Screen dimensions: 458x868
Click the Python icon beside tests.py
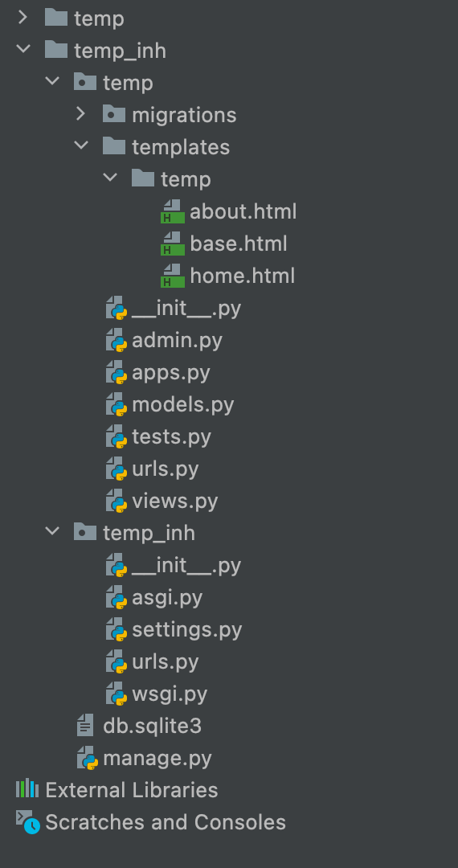(117, 436)
